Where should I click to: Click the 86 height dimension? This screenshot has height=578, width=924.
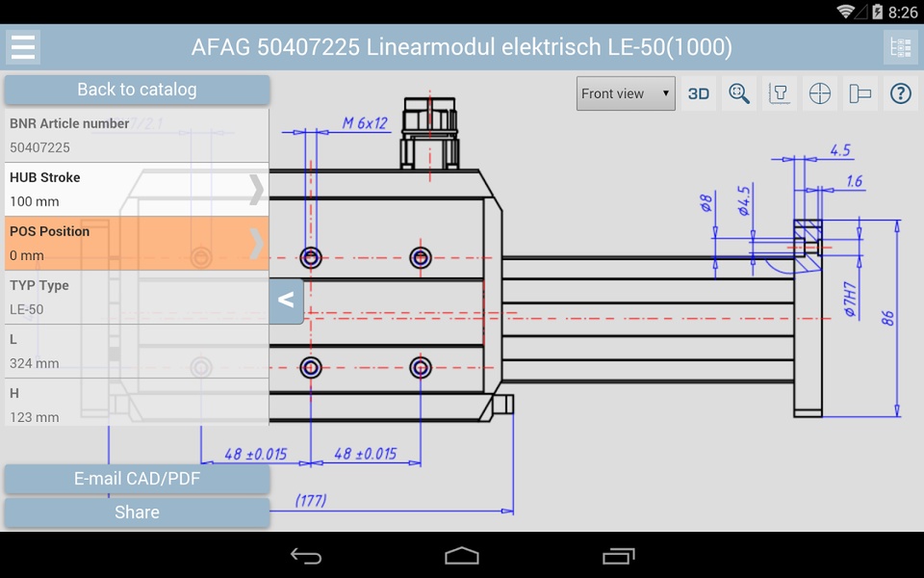click(888, 319)
